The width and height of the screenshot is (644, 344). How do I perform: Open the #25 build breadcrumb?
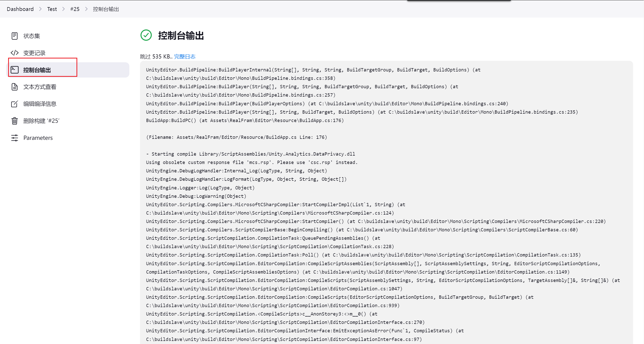coord(75,9)
